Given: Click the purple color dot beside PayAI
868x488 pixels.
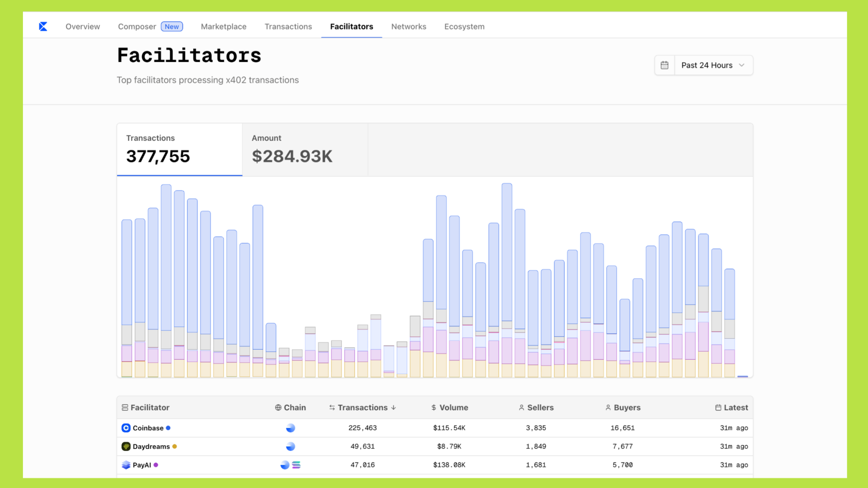Looking at the screenshot, I should coord(156,465).
